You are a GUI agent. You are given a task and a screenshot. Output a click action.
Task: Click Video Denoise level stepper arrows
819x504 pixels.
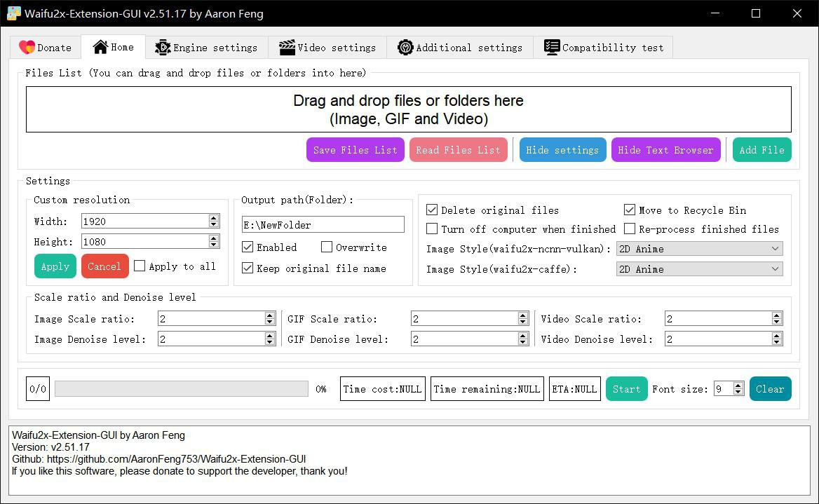(777, 339)
